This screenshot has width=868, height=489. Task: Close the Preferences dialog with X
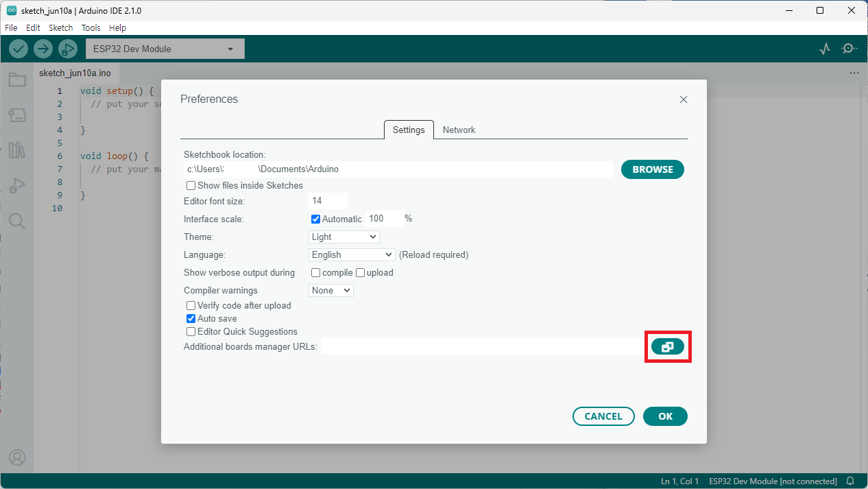[684, 99]
